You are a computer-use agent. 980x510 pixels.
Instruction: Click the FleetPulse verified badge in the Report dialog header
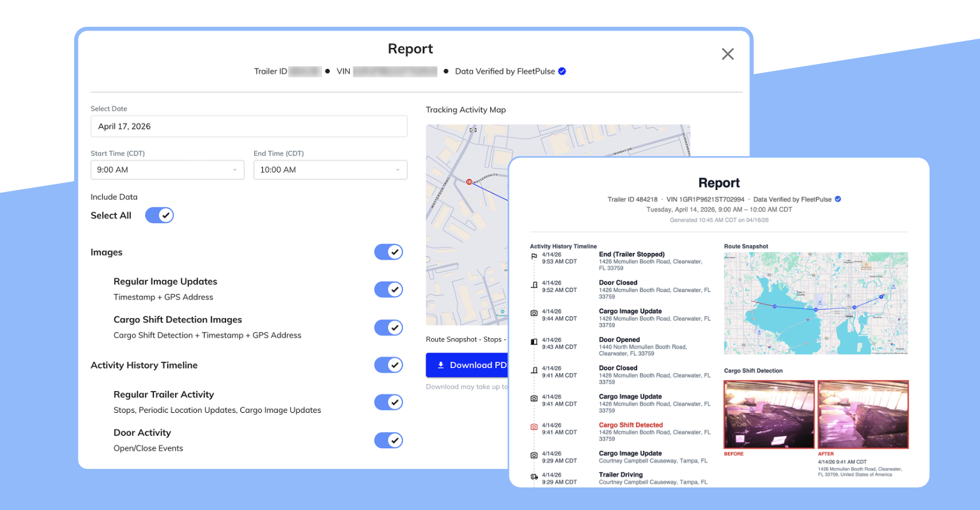(562, 71)
